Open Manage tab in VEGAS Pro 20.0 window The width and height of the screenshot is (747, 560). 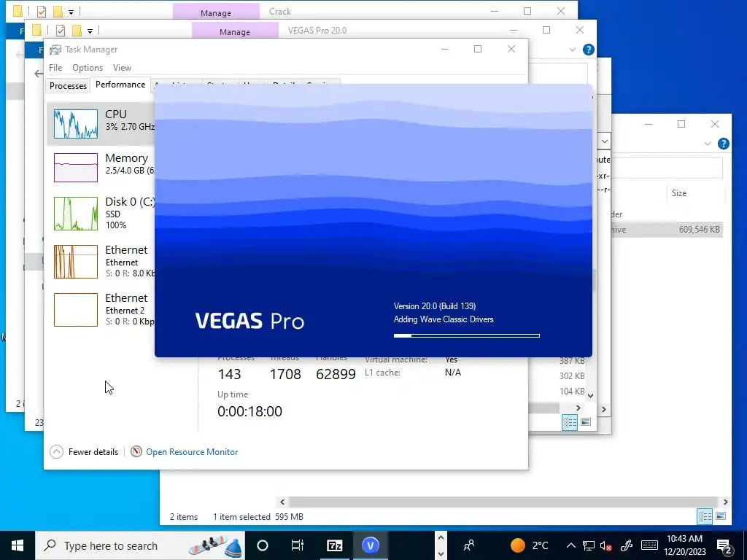tap(235, 31)
